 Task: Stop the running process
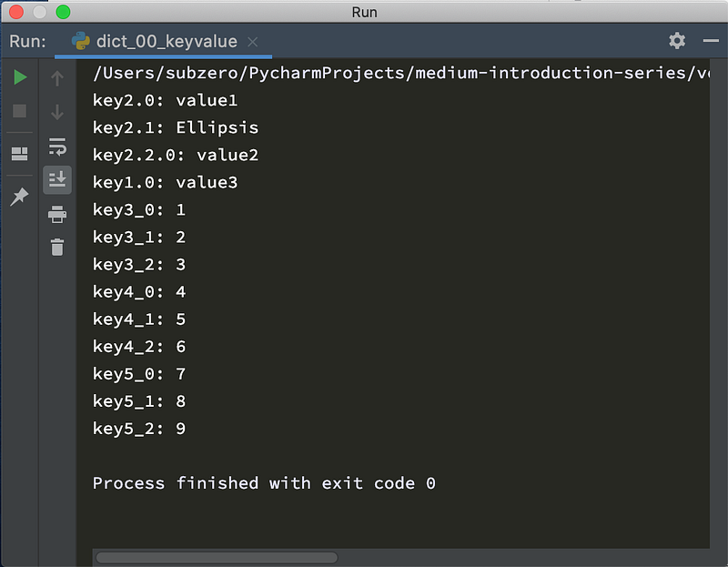(19, 111)
